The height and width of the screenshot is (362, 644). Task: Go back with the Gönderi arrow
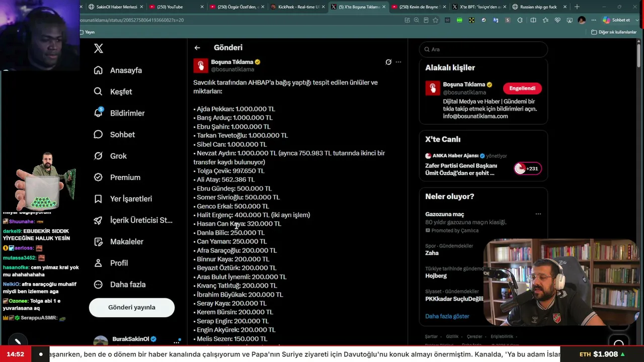coord(197,48)
